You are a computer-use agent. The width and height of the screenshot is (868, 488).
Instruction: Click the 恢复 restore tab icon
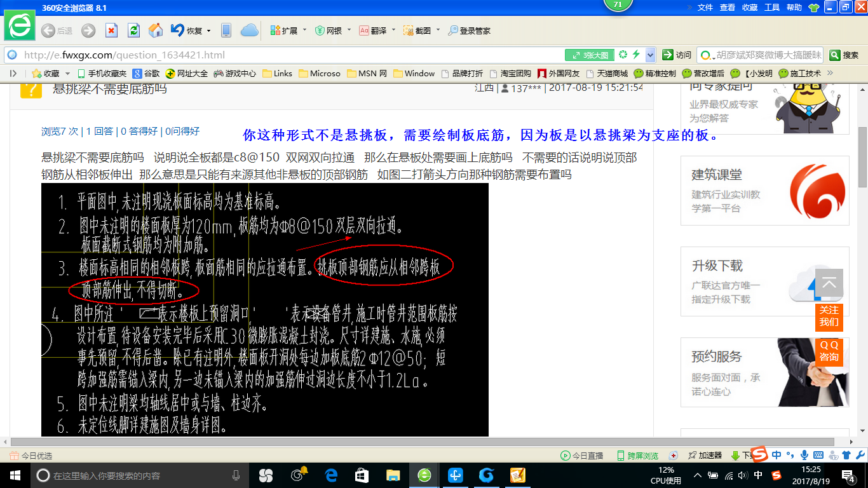click(x=186, y=30)
